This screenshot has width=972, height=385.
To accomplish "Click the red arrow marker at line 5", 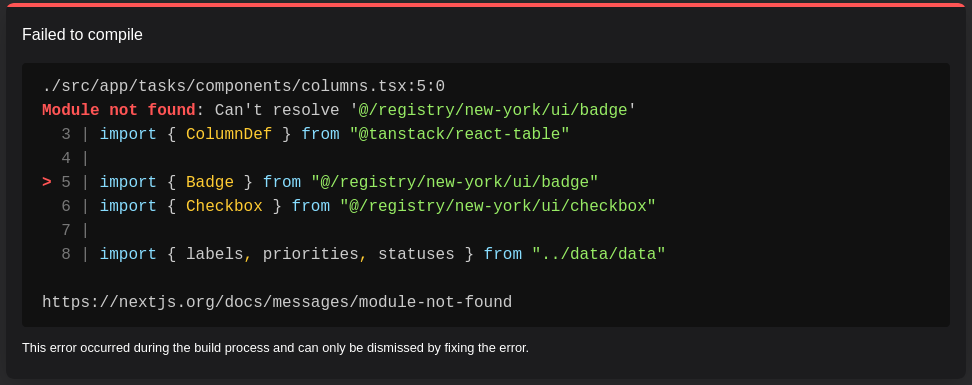I will (x=47, y=182).
